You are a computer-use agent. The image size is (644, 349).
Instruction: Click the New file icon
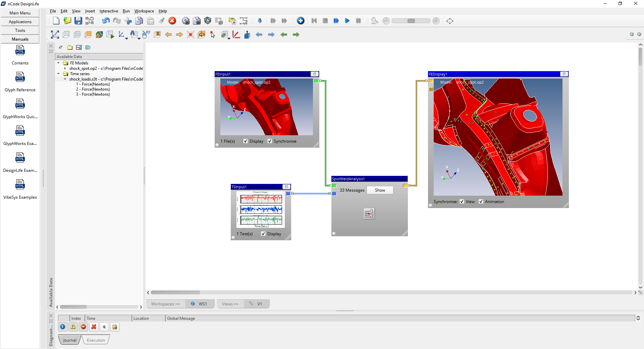(56, 21)
